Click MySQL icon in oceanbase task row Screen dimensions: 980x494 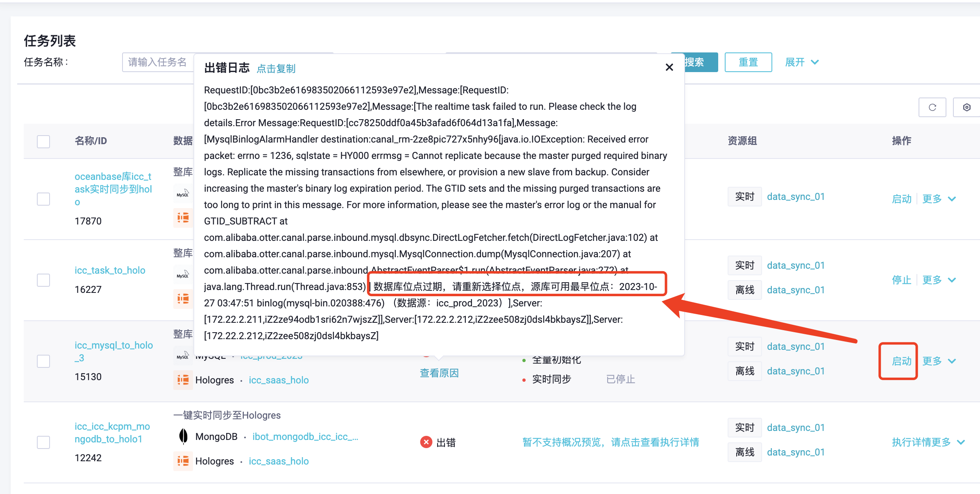point(183,194)
